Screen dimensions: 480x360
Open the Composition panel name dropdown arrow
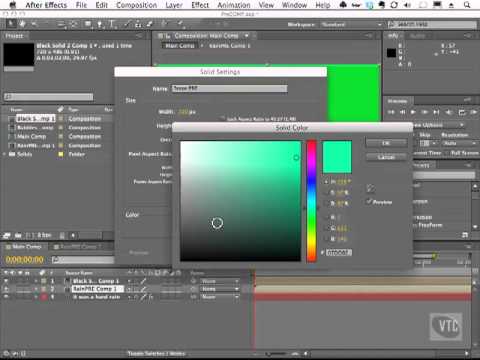click(247, 36)
